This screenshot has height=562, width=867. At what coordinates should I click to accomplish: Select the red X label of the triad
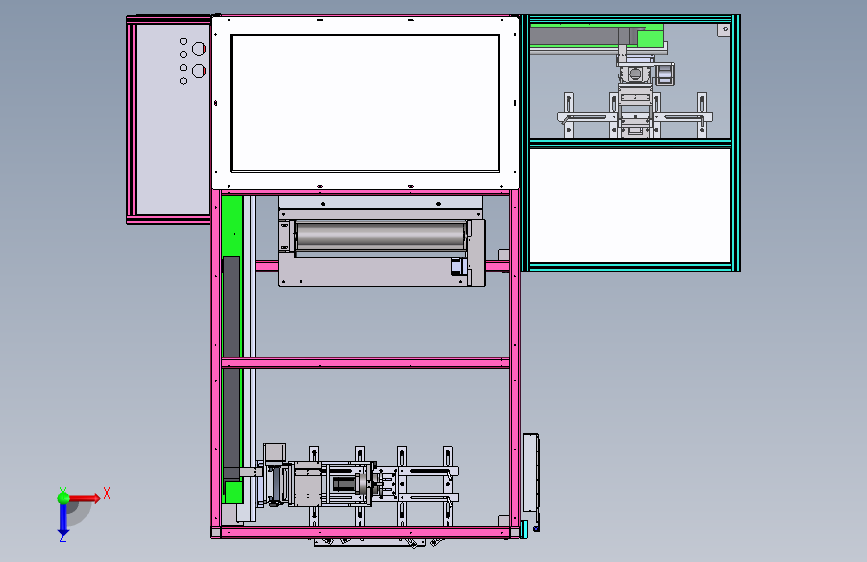107,493
